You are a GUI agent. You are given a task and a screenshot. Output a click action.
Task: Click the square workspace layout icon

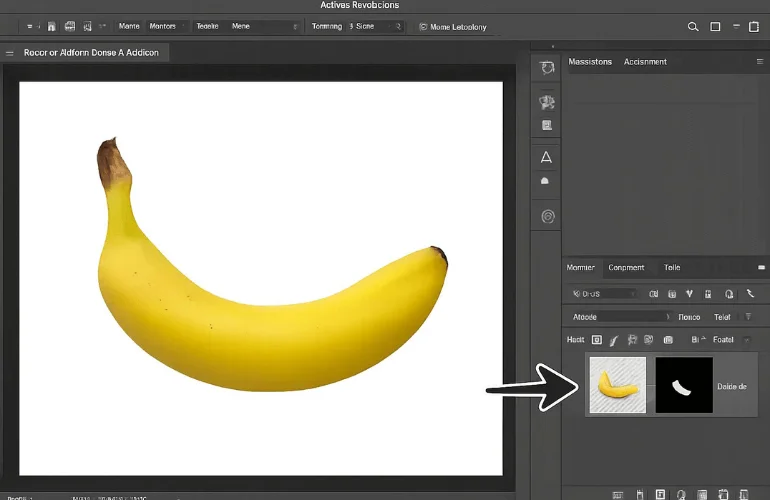[715, 27]
